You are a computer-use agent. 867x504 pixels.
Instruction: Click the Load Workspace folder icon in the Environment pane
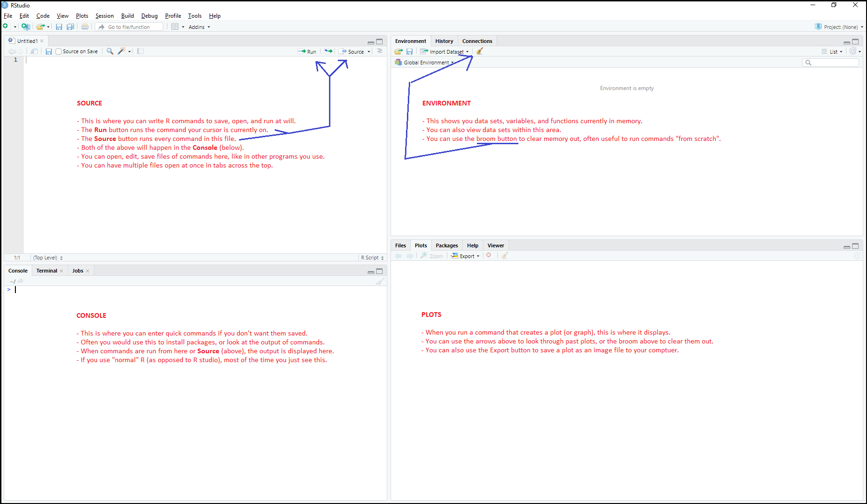click(398, 51)
